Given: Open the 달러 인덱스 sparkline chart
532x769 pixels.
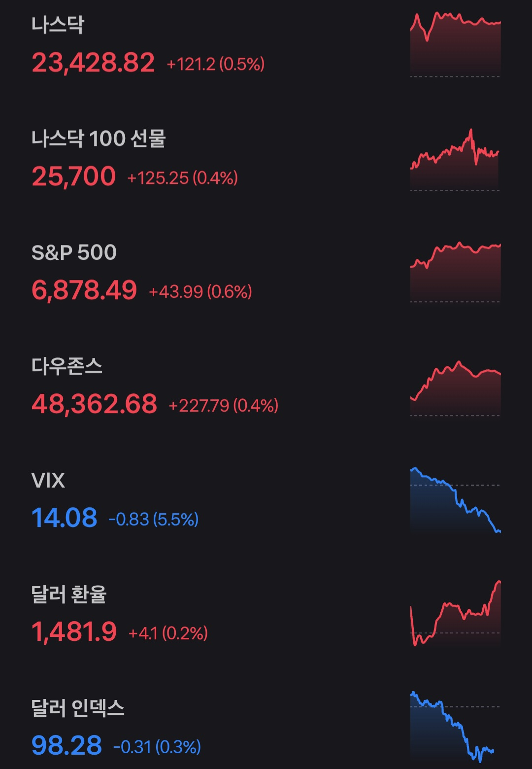Looking at the screenshot, I should pos(455,727).
